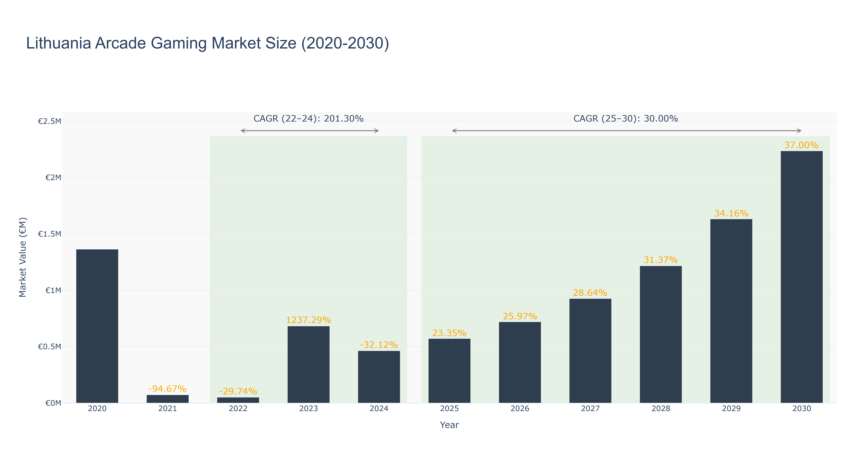Click the 'CAGR (22–24): 201.30%' annotation
The image size is (868, 465).
308,119
